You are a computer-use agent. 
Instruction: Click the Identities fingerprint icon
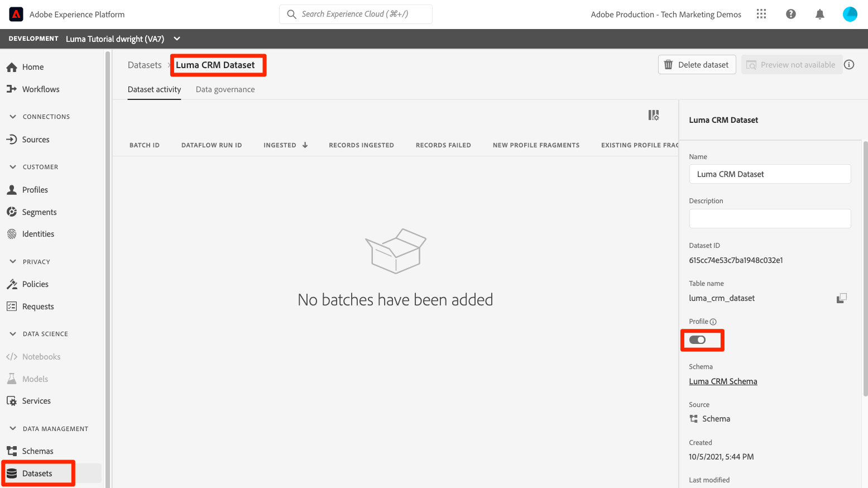click(x=12, y=234)
